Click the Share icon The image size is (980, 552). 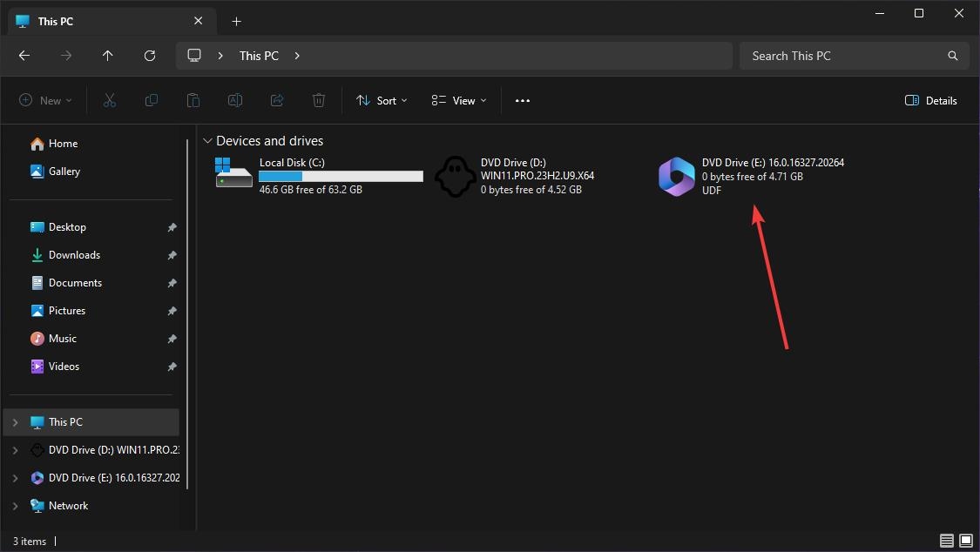tap(276, 100)
